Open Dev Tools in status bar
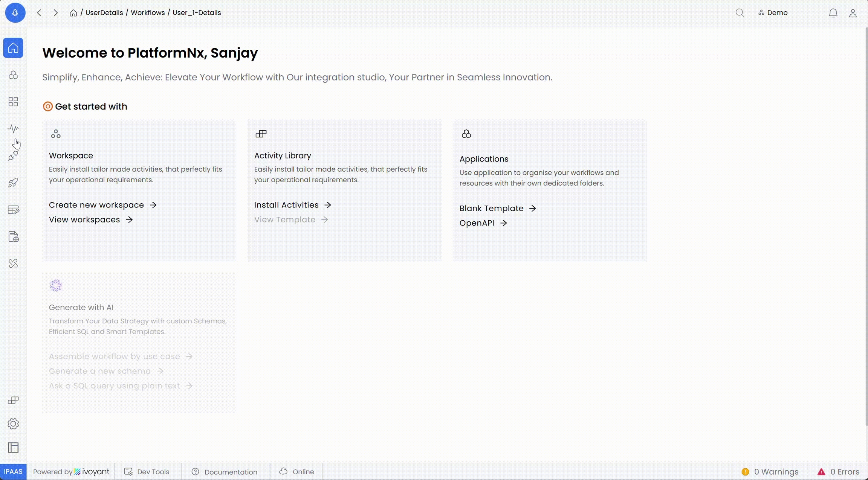The height and width of the screenshot is (480, 868). pos(147,472)
